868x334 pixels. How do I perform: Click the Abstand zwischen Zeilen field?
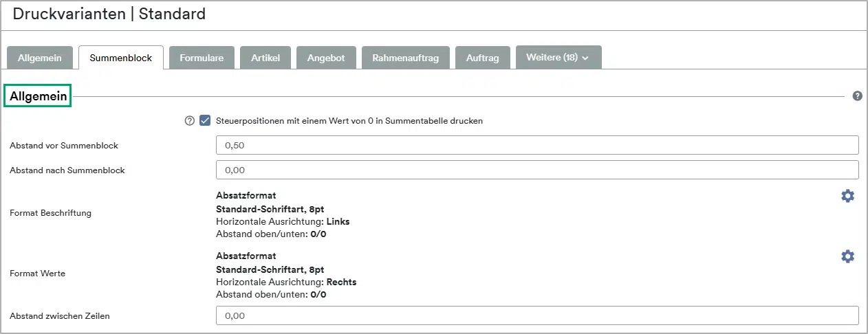point(536,315)
